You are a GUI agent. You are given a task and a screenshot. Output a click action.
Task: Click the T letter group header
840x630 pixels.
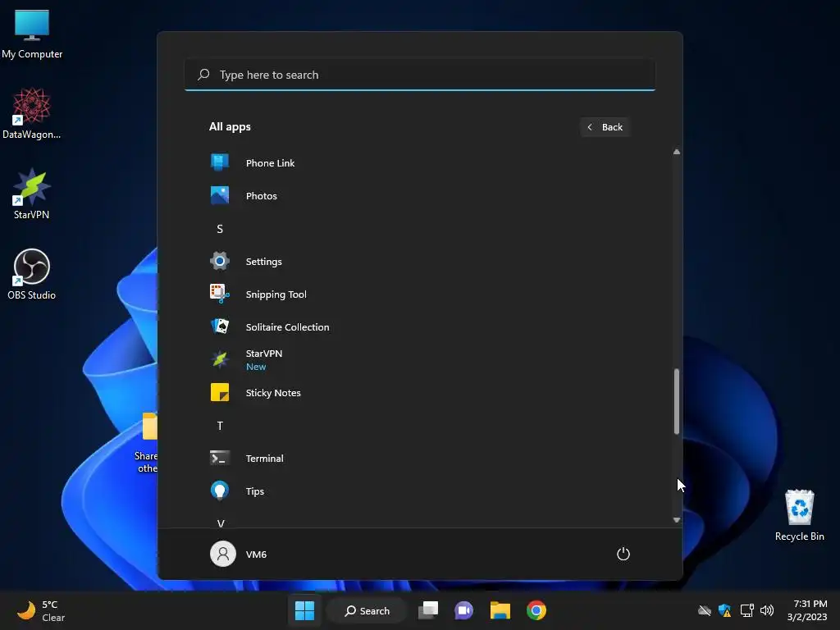220,426
